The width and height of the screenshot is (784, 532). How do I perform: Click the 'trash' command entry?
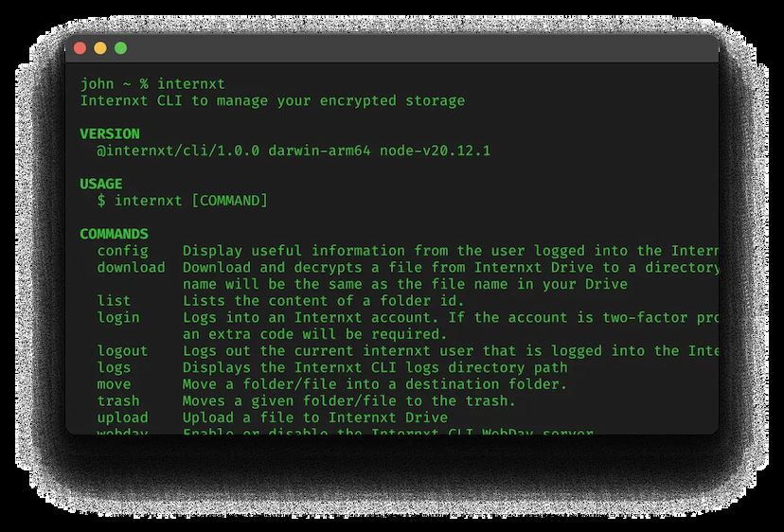point(118,400)
